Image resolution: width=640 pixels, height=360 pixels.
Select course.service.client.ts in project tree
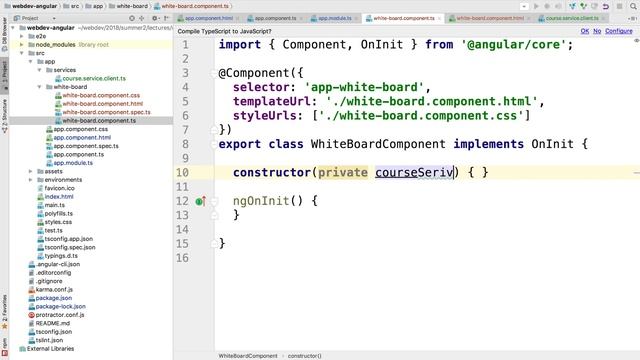pos(94,78)
